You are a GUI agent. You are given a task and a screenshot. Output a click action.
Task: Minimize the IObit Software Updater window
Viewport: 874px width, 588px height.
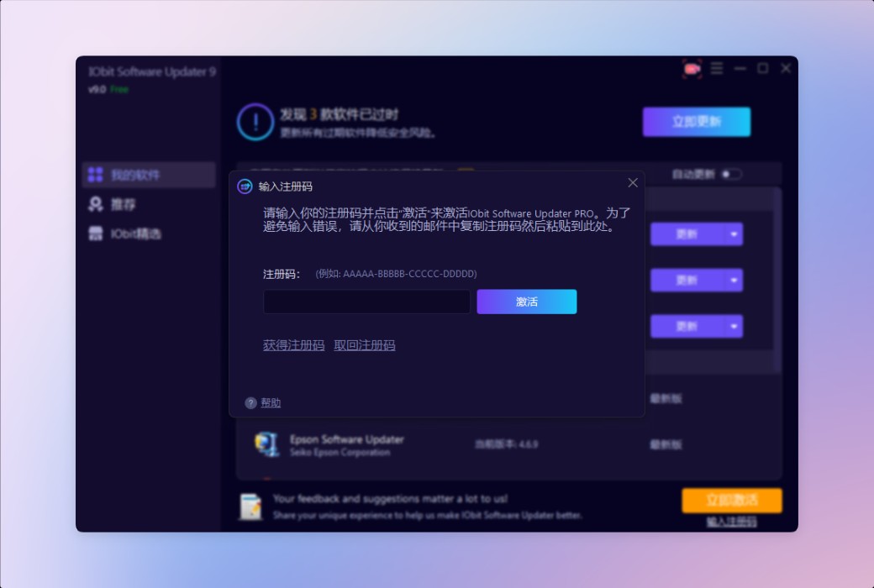[x=740, y=69]
